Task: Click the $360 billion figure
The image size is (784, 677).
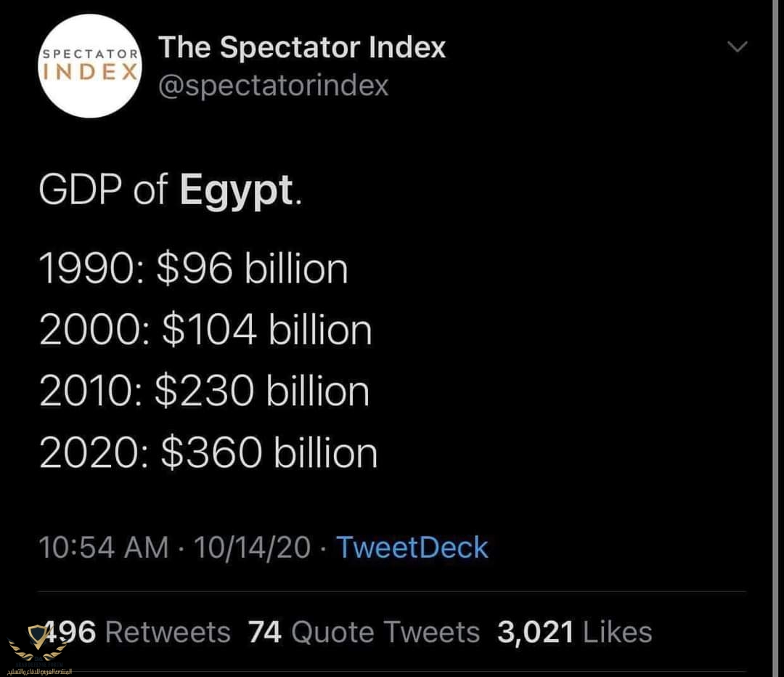Action: coord(269,453)
